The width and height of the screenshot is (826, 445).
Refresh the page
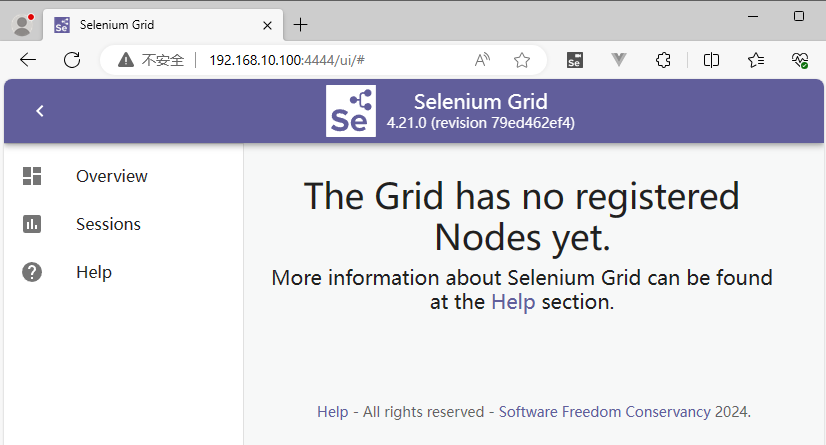(72, 60)
